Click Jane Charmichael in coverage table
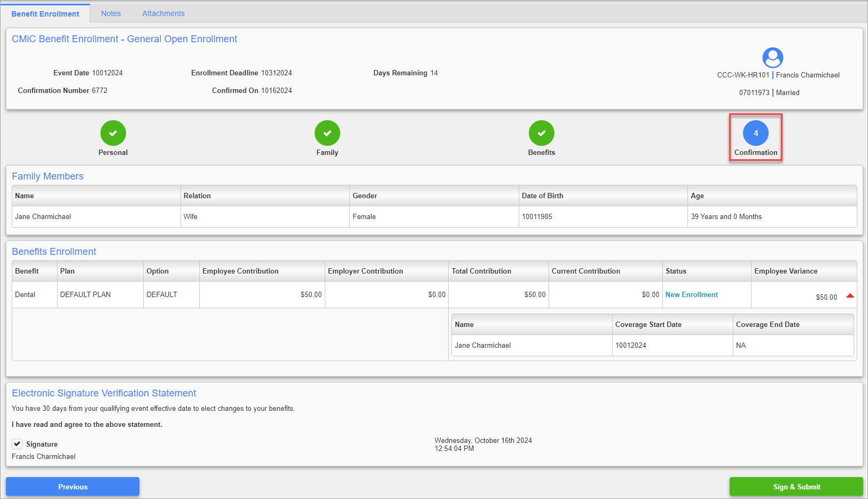This screenshot has width=868, height=499. [532, 345]
